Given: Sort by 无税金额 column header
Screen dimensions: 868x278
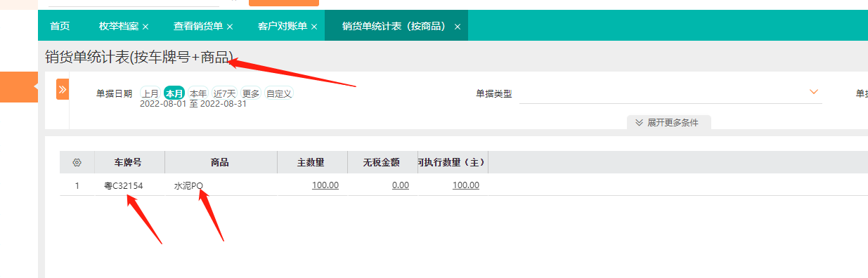Looking at the screenshot, I should (x=382, y=162).
